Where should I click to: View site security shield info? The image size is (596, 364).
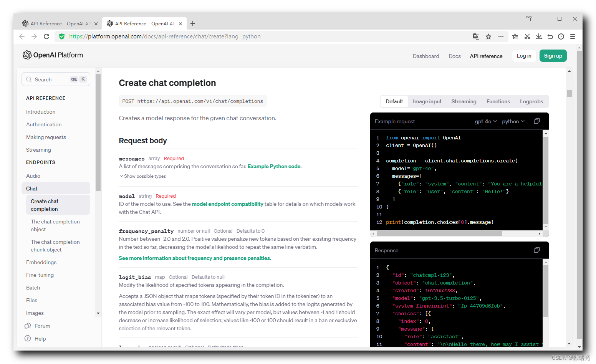tap(62, 36)
